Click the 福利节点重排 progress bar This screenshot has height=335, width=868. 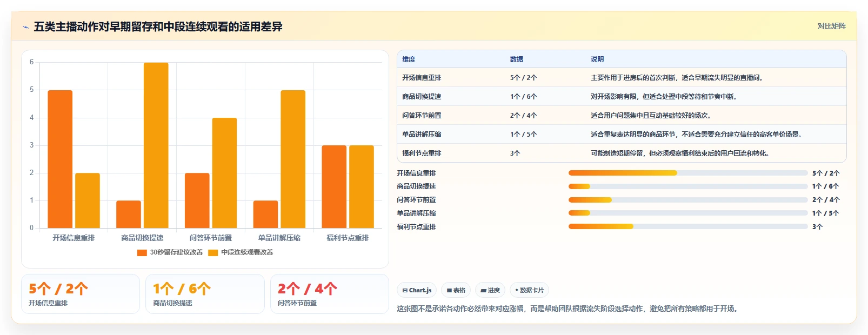tap(688, 226)
